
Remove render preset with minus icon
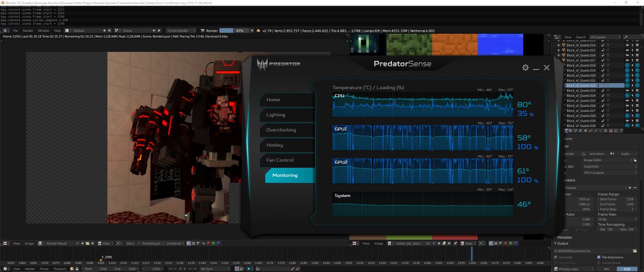[x=635, y=188]
